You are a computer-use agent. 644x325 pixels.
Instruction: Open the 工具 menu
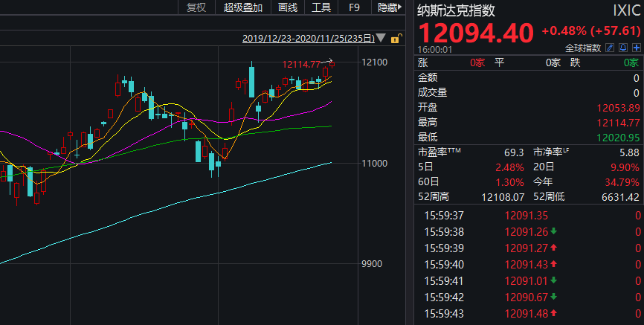[321, 7]
